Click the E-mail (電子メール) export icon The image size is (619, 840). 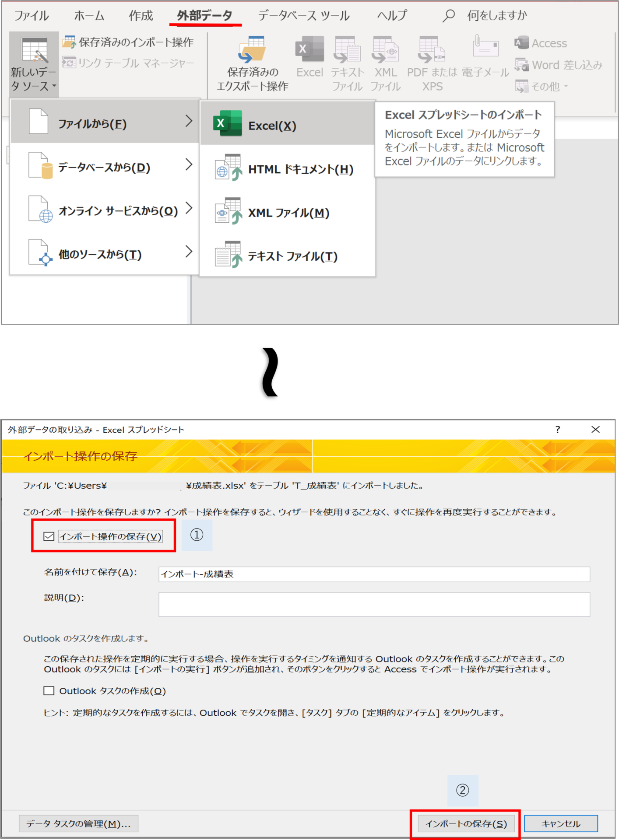485,46
